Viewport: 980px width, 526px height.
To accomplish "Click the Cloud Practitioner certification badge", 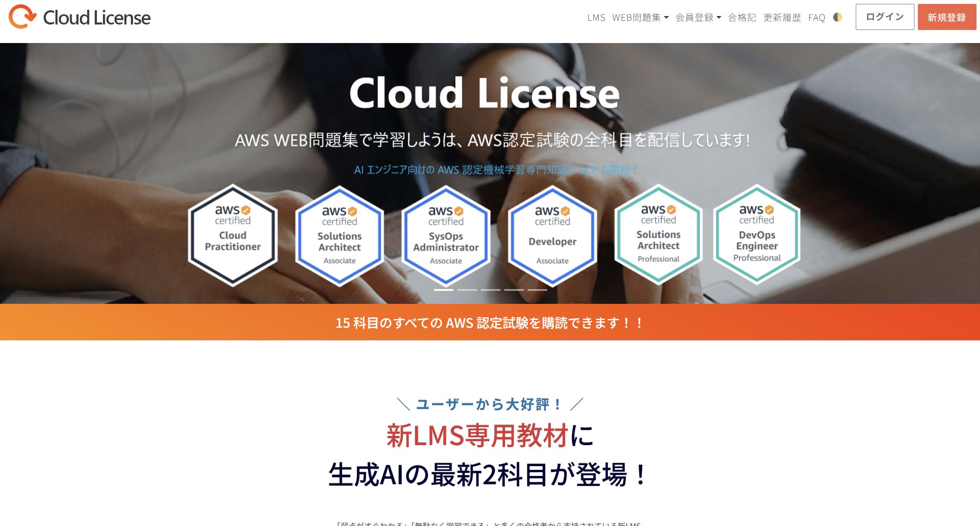I will coord(233,235).
